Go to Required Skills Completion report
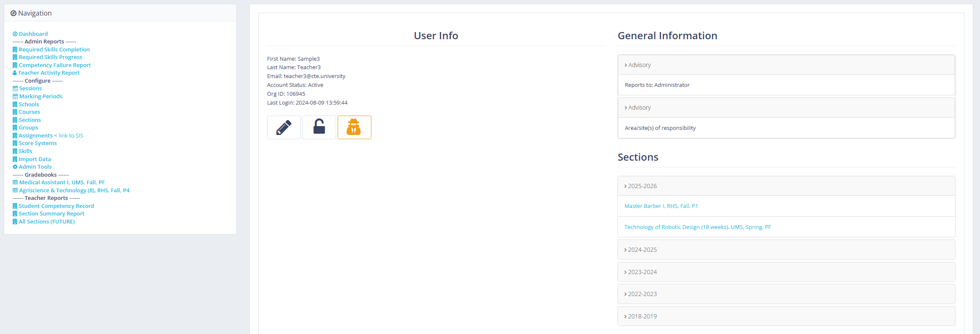Screen dimensions: 980x334 point(54,50)
